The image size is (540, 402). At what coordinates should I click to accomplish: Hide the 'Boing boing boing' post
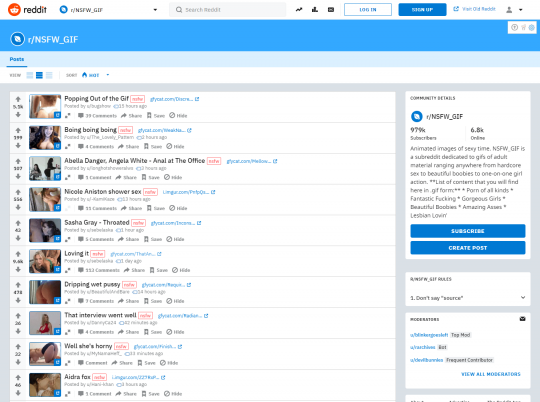tap(175, 147)
